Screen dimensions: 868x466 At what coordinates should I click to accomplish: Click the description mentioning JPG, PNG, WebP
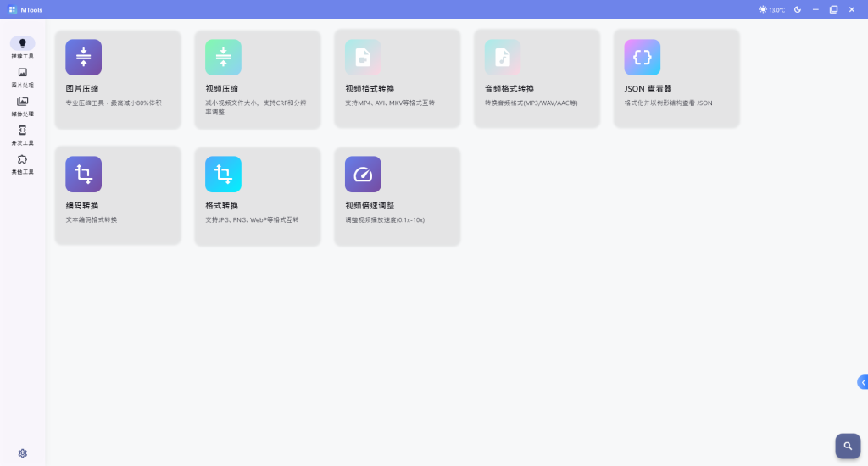point(252,220)
